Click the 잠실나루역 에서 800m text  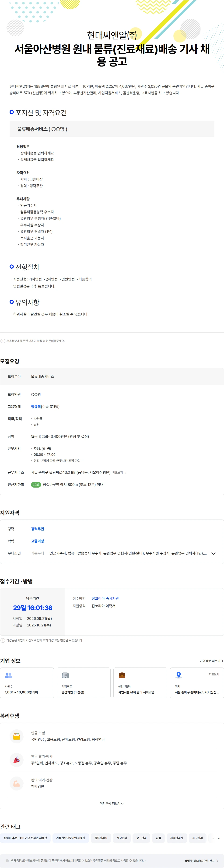point(73,485)
